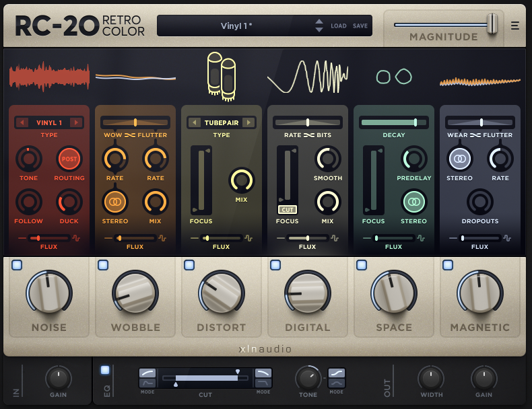Click the Wear/Flutter balance slider
This screenshot has height=409, width=532.
point(480,122)
